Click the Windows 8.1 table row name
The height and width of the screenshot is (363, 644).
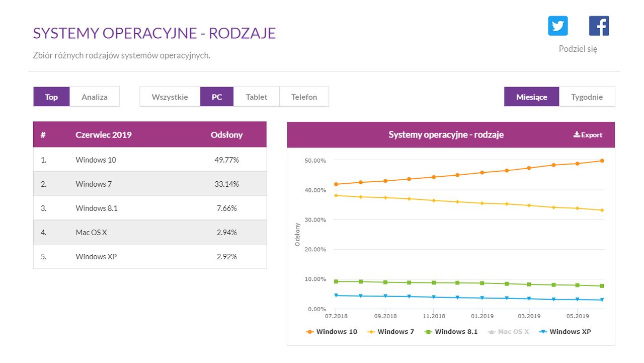point(97,208)
